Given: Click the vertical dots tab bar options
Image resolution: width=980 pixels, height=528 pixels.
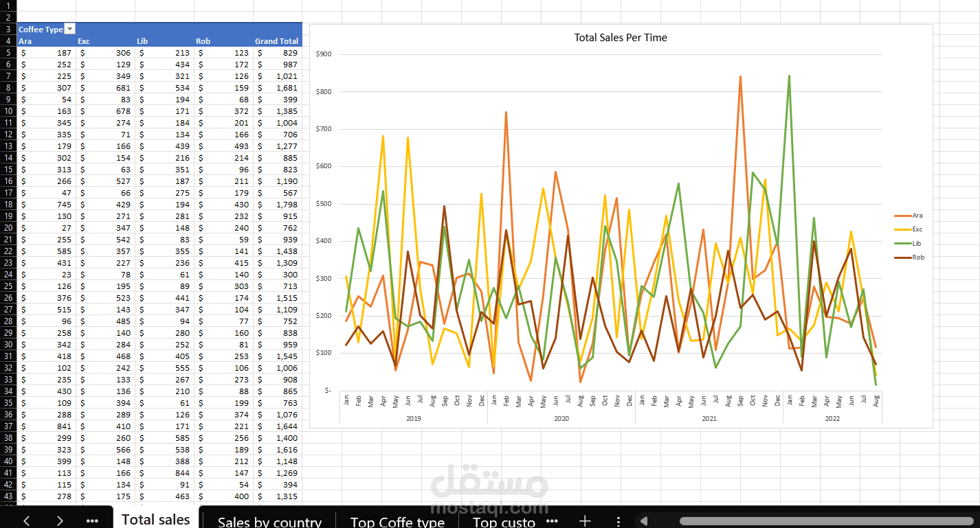Looking at the screenshot, I should tap(619, 521).
